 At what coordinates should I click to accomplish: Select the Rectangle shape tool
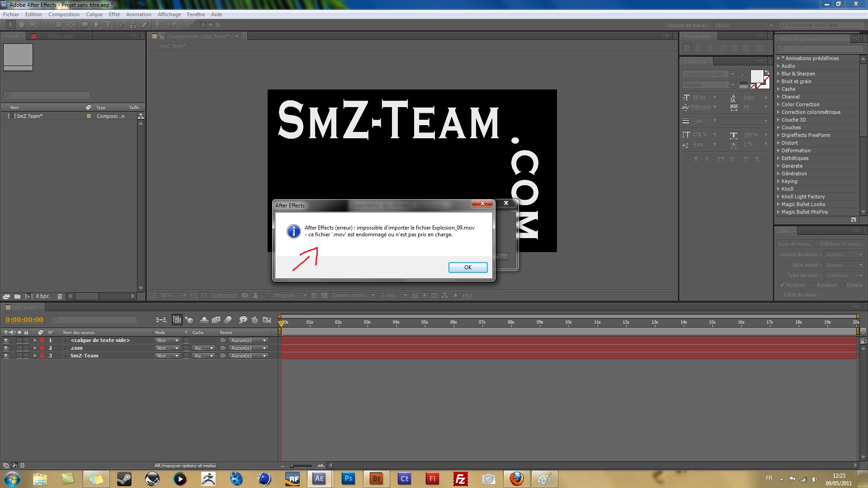[85, 25]
